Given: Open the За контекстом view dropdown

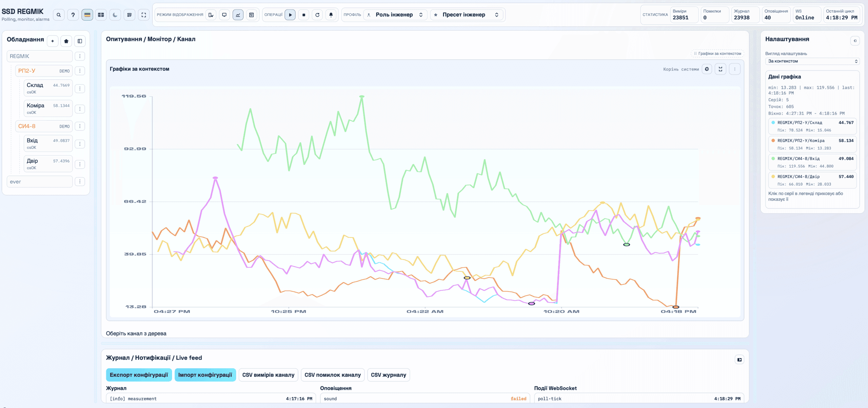Looking at the screenshot, I should coord(812,61).
